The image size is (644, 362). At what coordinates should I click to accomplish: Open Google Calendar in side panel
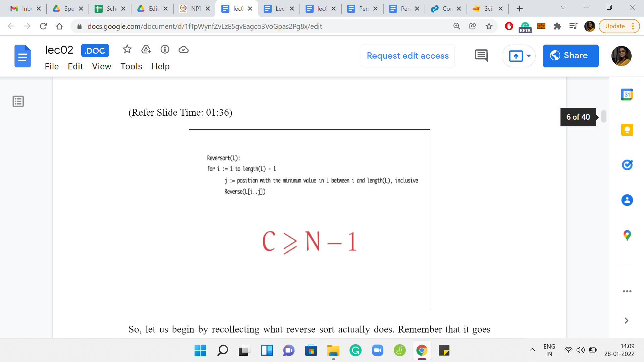click(x=627, y=95)
